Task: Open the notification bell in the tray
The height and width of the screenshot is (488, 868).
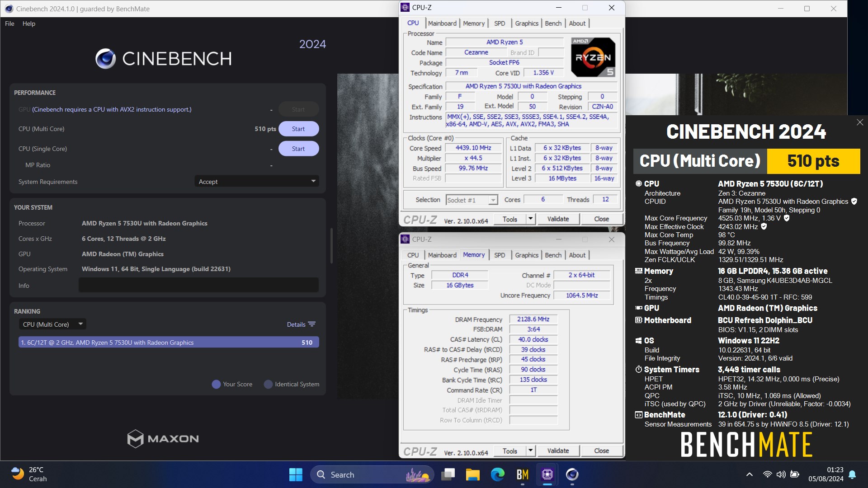Action: pyautogui.click(x=852, y=474)
